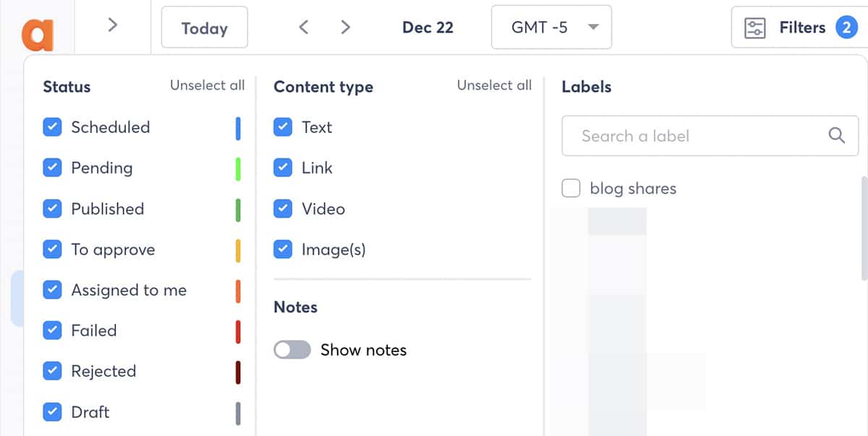868x436 pixels.
Task: Enable the Show notes toggle
Action: coord(292,350)
